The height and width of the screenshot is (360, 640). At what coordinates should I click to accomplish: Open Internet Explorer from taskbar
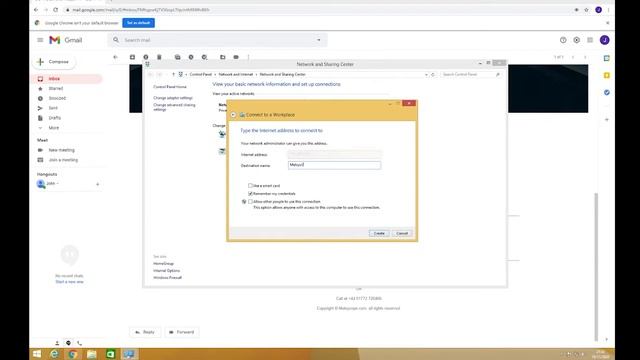[x=54, y=354]
